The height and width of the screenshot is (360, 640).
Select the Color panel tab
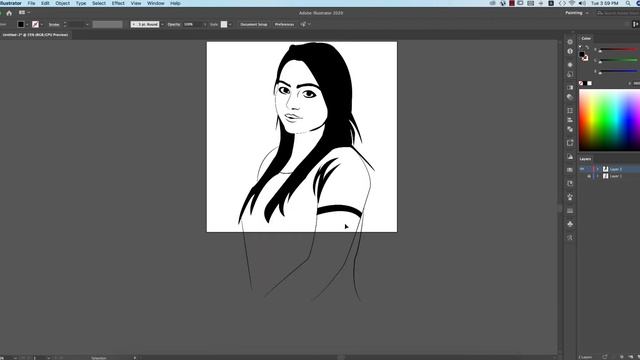[586, 38]
